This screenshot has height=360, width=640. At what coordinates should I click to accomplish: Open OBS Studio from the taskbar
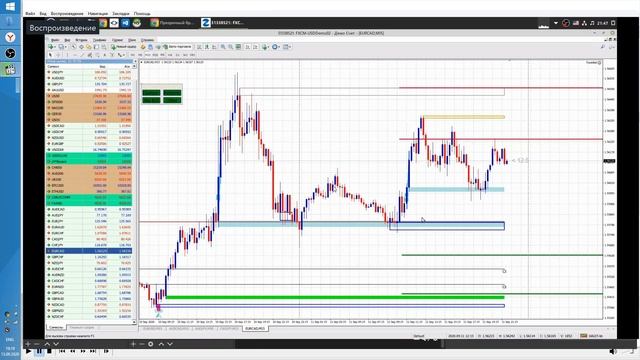10,53
